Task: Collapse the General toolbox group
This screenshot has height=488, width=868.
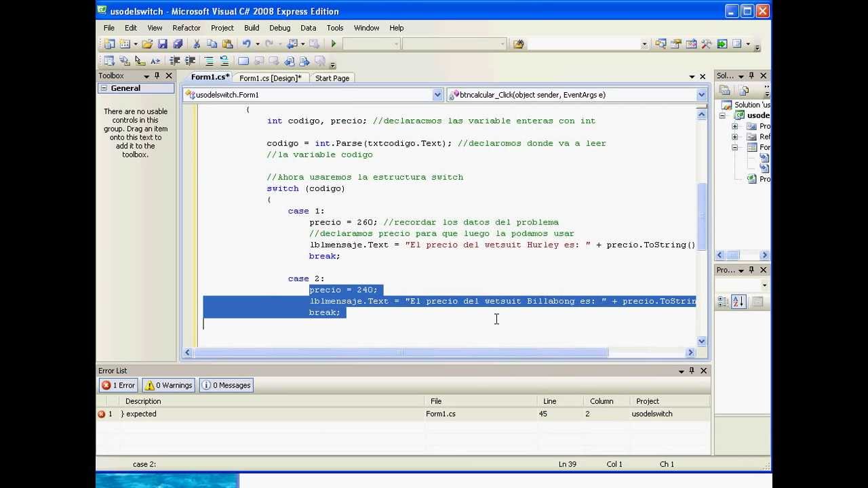Action: click(x=104, y=88)
